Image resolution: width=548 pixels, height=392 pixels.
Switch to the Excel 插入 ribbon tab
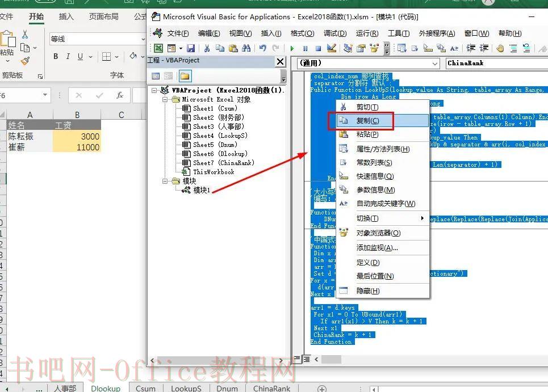[x=66, y=16]
